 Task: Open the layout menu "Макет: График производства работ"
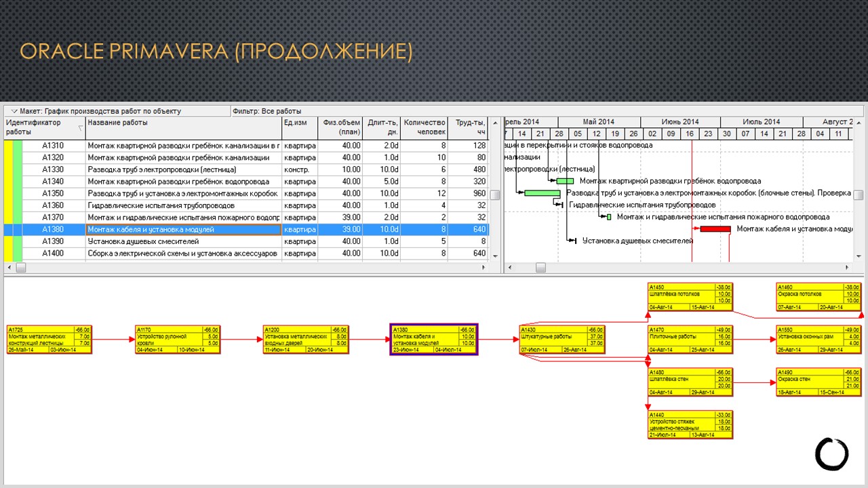[100, 111]
